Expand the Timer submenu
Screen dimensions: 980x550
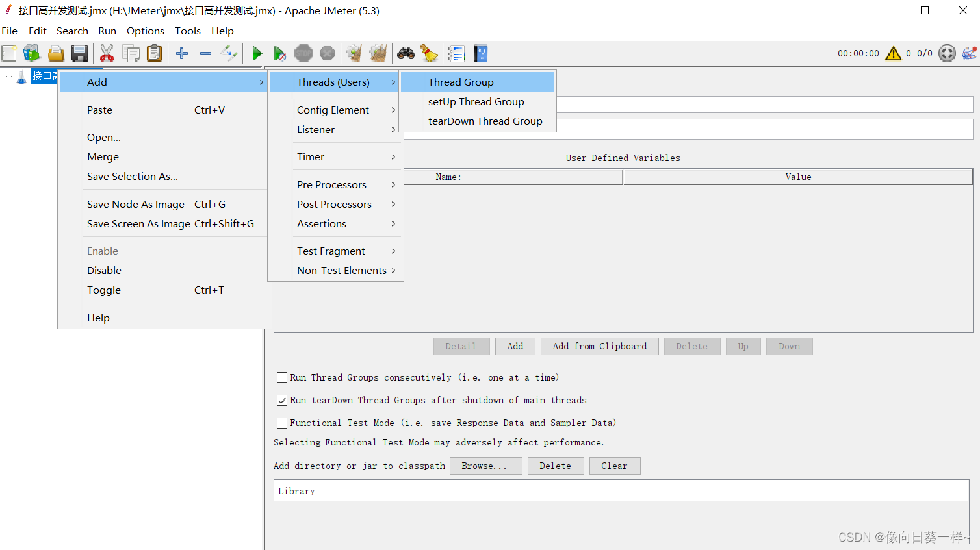(x=333, y=156)
